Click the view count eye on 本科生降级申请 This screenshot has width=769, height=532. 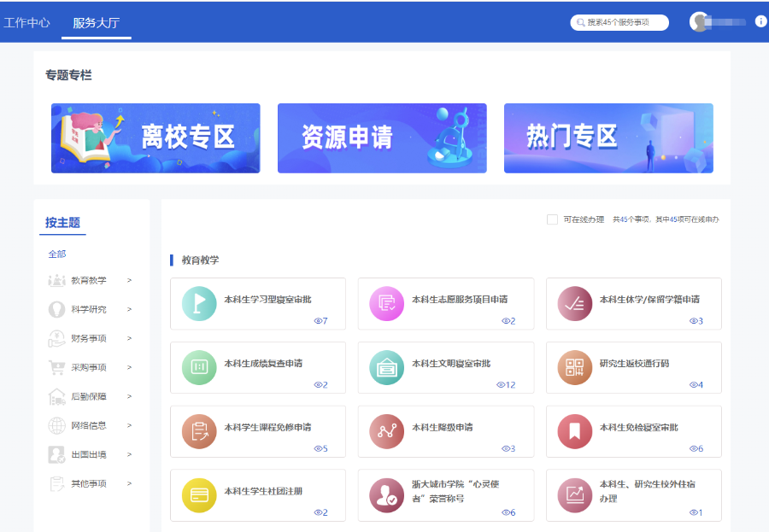(505, 448)
